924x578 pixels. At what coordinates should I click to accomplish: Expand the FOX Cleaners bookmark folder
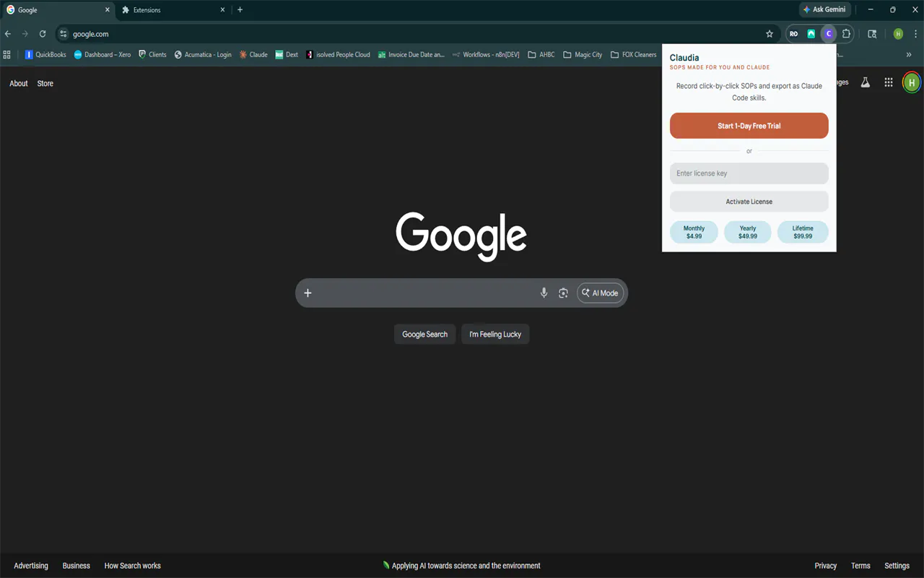coord(634,54)
